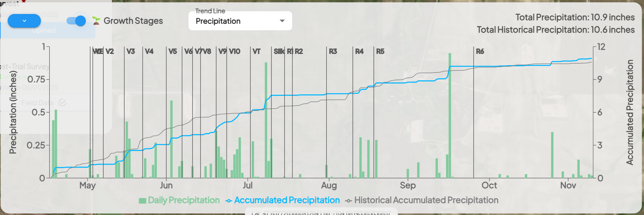Click the Growth Stages sprout icon
The image size is (644, 215).
tap(96, 21)
